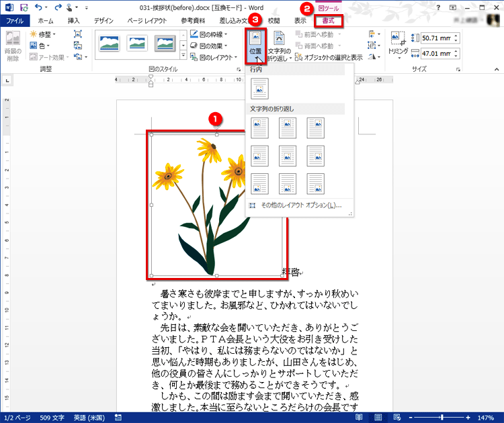The image size is (504, 423).
Task: Open the group objects dropdown icon
Action: click(374, 46)
